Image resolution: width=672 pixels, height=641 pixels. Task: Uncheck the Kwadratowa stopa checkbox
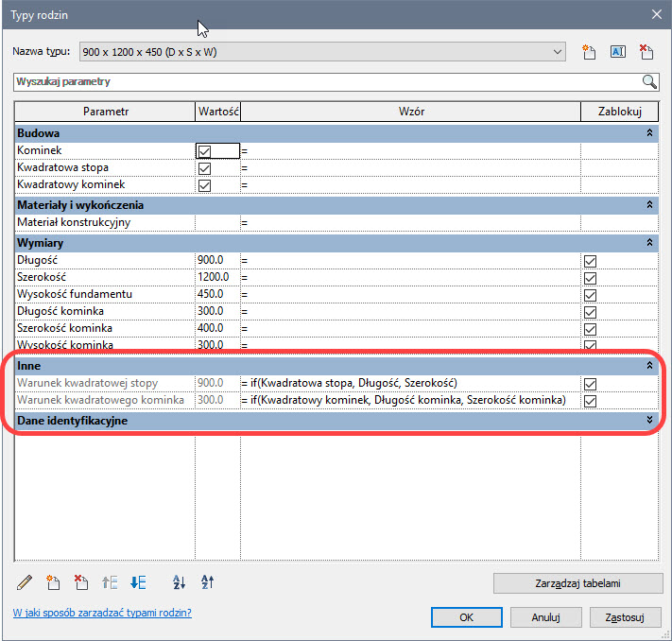click(204, 168)
